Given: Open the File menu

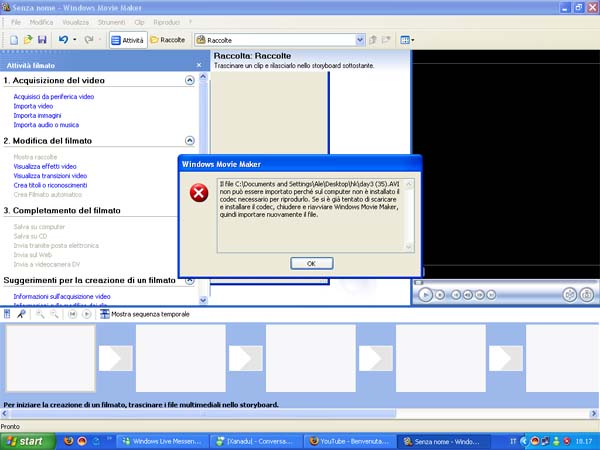Looking at the screenshot, I should pos(16,22).
